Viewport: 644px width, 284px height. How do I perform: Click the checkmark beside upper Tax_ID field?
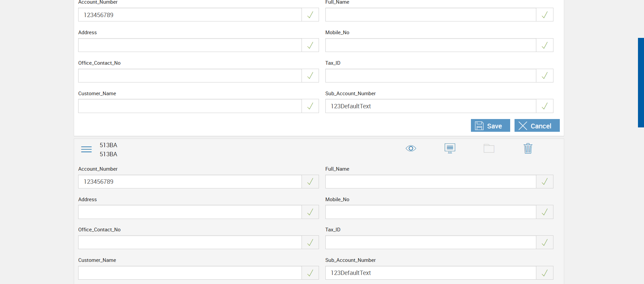point(544,76)
